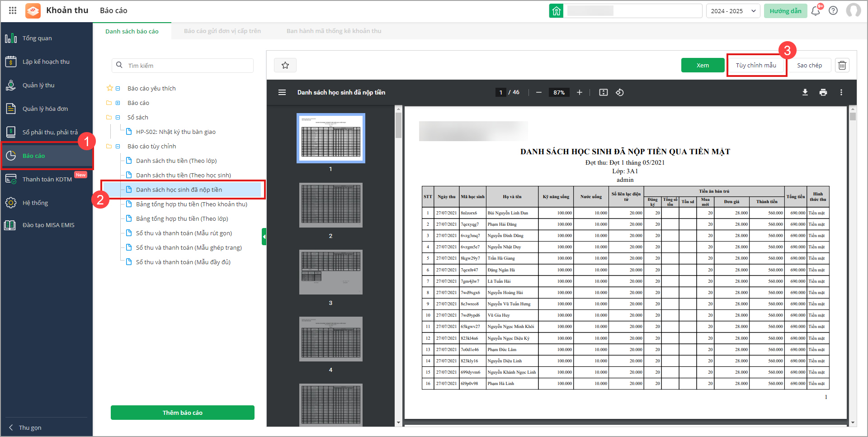Rotate the PDF document view
This screenshot has width=868, height=437.
619,92
